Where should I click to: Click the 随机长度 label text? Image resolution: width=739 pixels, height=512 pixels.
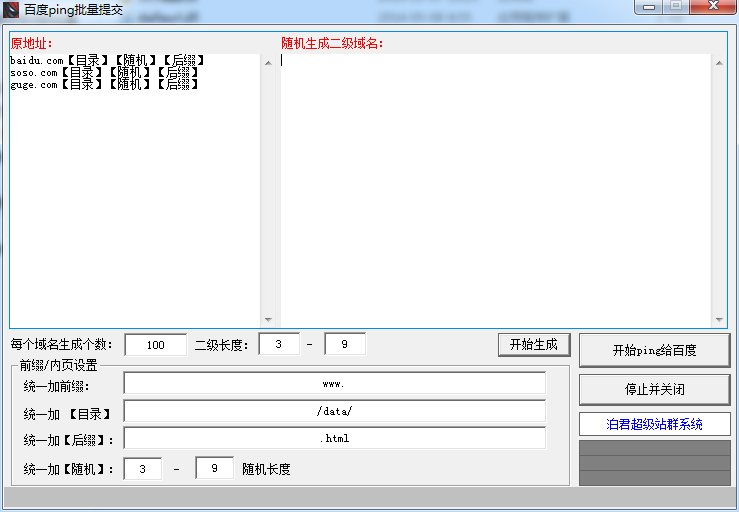[266, 469]
